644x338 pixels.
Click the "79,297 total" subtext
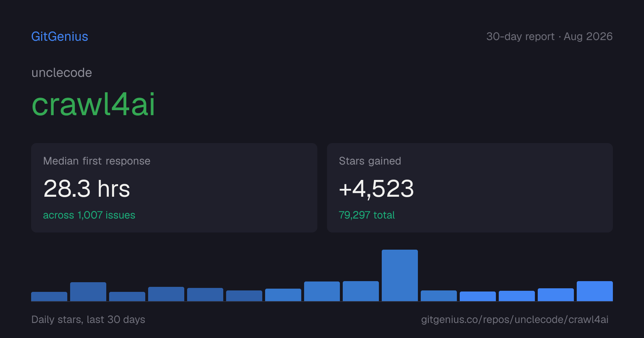click(367, 215)
